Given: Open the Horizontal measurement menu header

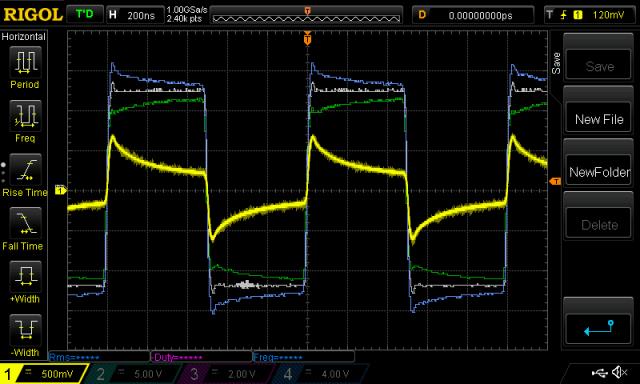Looking at the screenshot, I should (24, 37).
